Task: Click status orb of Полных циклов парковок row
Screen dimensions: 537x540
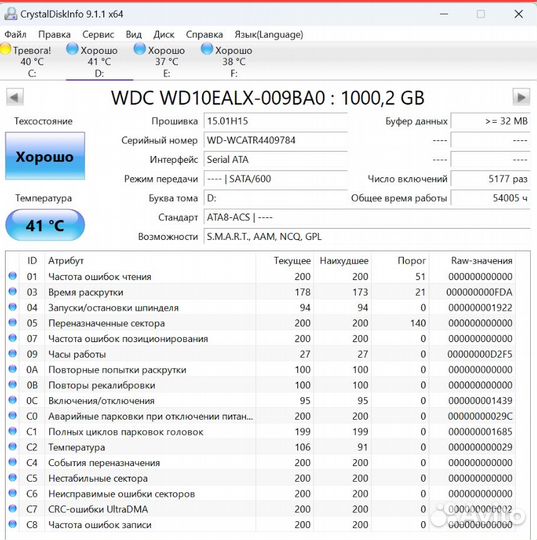Action: (x=13, y=431)
